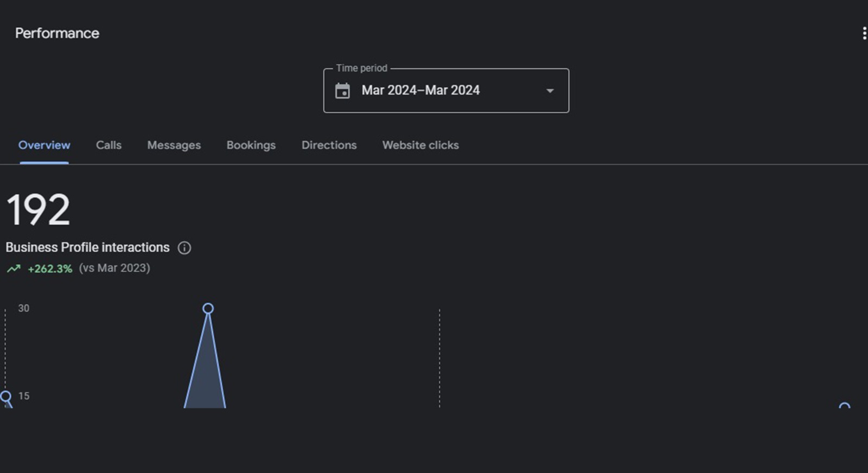The image size is (868, 473).
Task: Open the Website clicks tab
Action: [420, 145]
